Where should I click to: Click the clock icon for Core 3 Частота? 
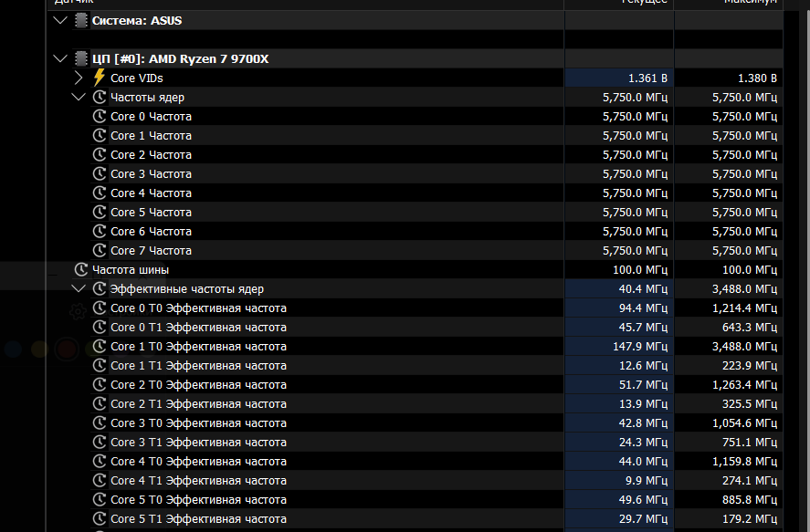100,173
